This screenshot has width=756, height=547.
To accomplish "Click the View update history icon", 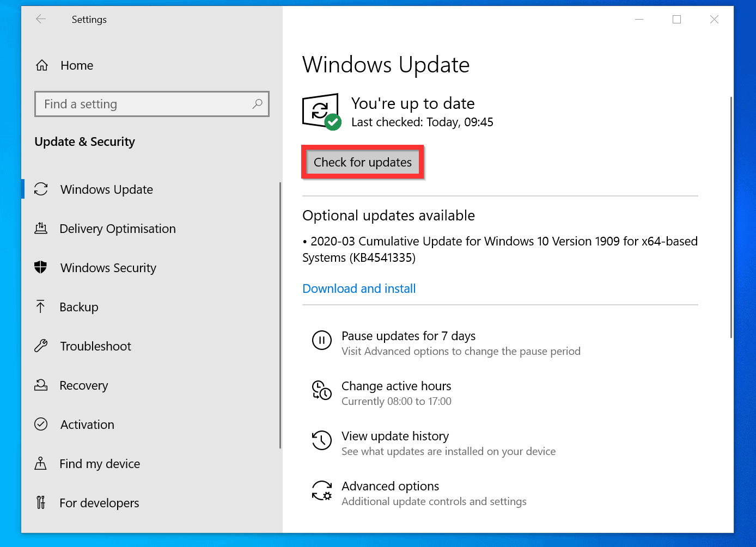I will click(321, 440).
